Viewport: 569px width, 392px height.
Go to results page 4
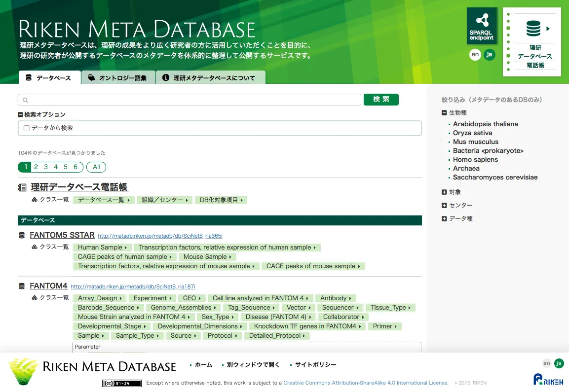[56, 167]
